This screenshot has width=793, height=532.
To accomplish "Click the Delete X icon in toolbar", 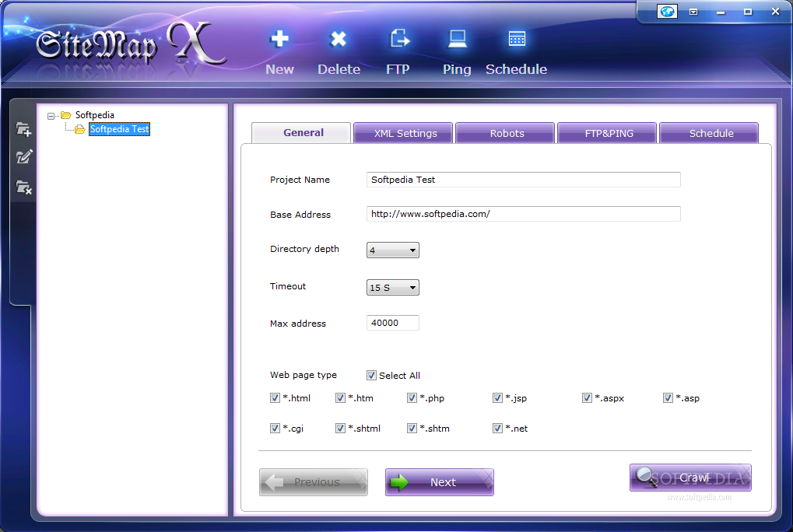I will [x=339, y=39].
